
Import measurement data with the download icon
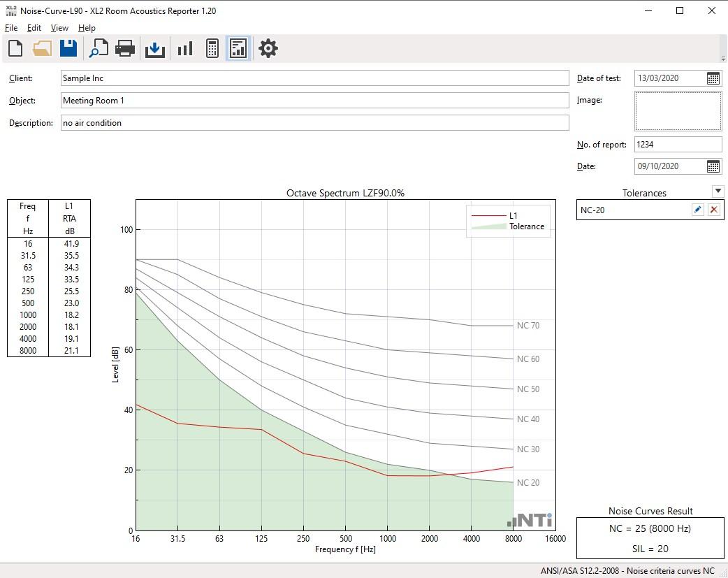click(154, 48)
